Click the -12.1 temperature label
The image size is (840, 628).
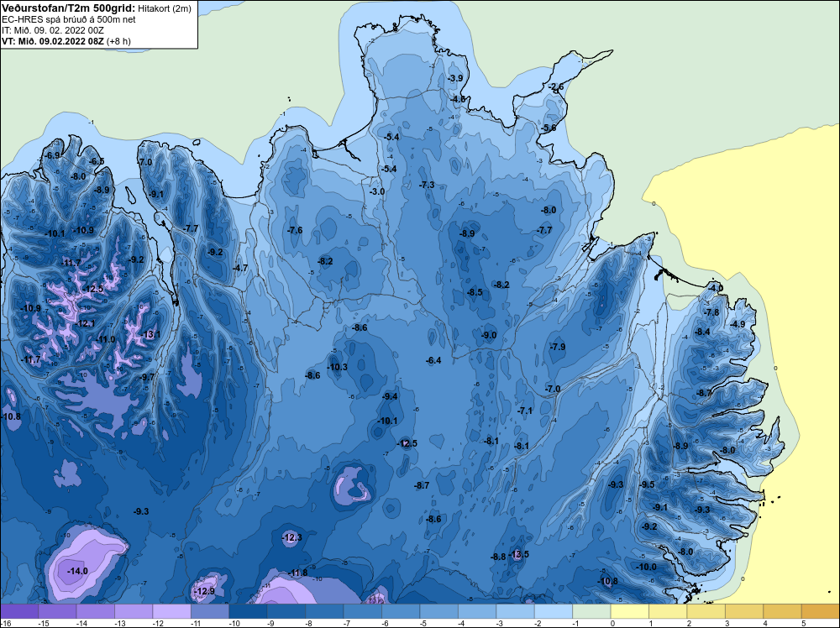tap(85, 324)
